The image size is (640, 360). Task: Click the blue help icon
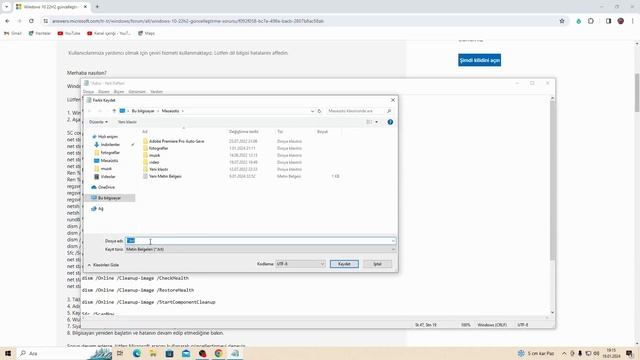(390, 122)
